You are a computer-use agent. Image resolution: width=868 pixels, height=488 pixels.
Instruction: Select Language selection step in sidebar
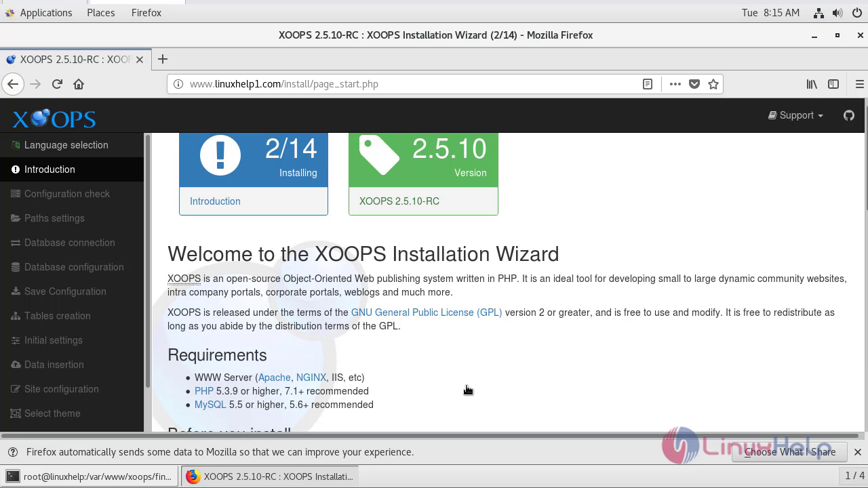(72, 145)
